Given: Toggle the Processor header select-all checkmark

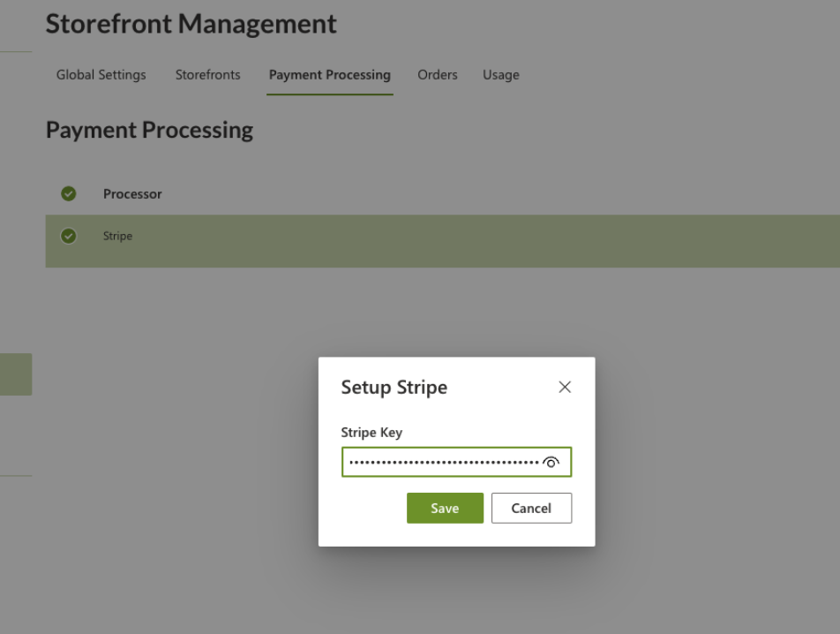Looking at the screenshot, I should tap(69, 193).
